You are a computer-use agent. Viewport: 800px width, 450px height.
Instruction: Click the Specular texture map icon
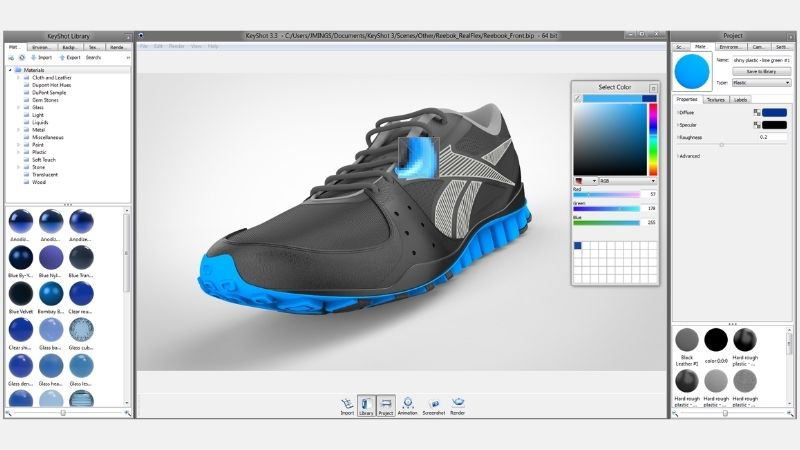pyautogui.click(x=757, y=125)
